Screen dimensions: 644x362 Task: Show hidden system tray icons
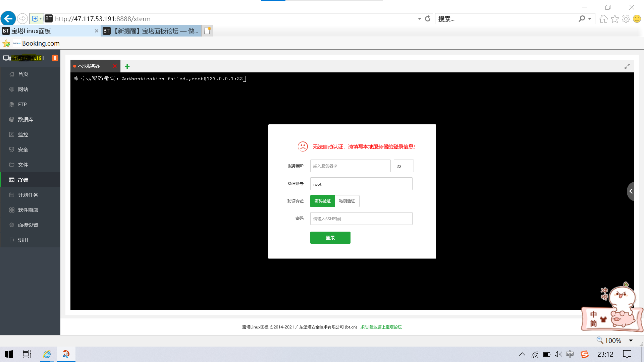pyautogui.click(x=522, y=354)
